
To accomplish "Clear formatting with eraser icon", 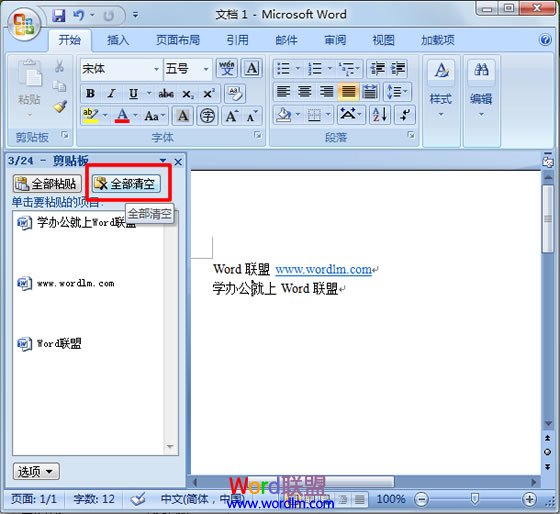I will tap(235, 94).
